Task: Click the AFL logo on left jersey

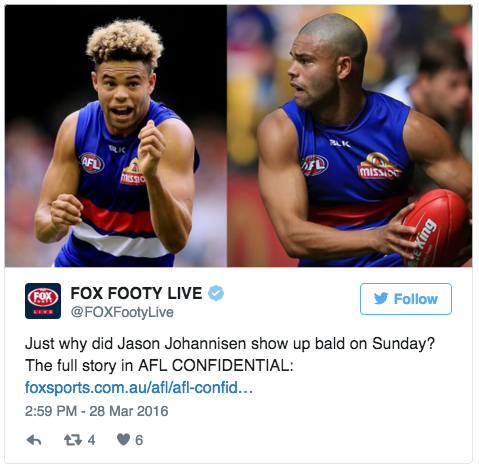Action: click(x=92, y=163)
